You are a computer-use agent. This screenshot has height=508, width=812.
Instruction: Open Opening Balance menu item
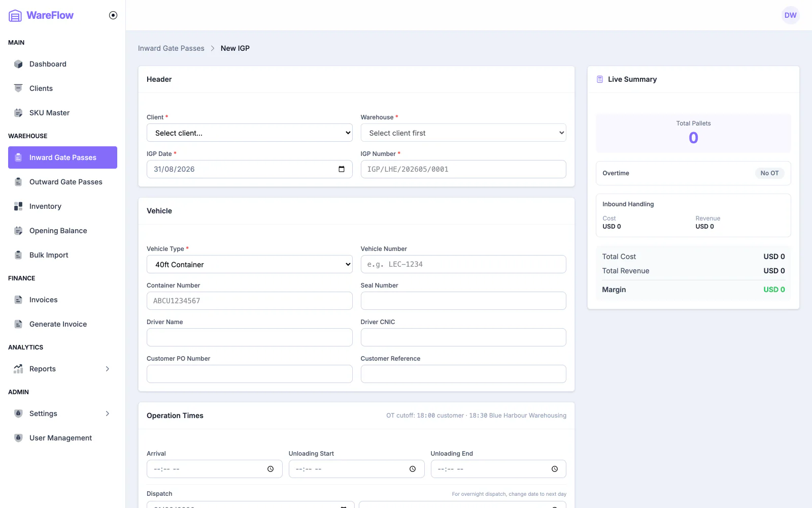pos(63,231)
